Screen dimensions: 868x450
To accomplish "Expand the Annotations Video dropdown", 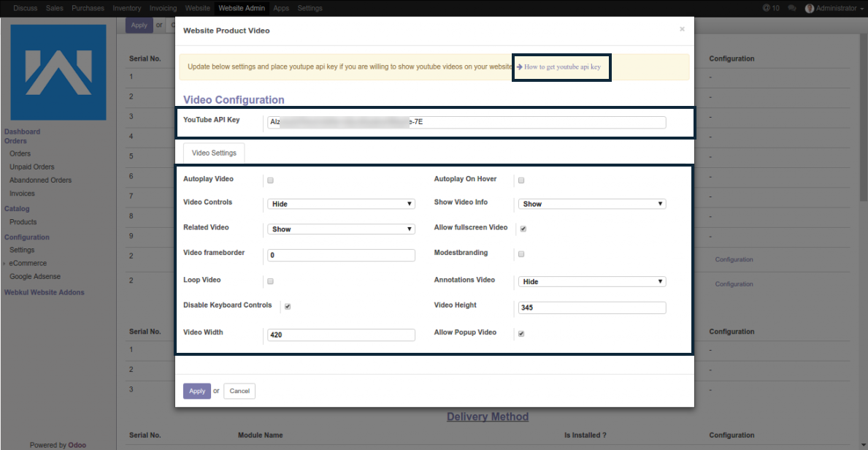I will click(x=591, y=282).
